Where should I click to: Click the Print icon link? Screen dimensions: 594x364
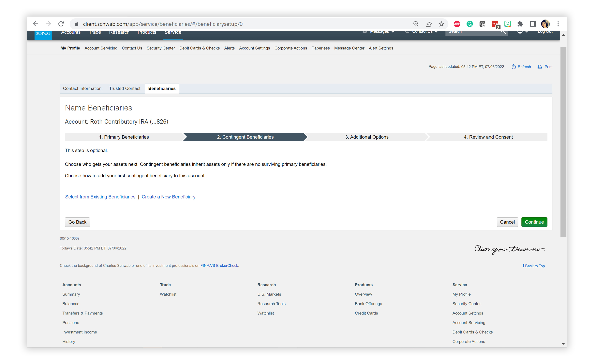pos(540,67)
